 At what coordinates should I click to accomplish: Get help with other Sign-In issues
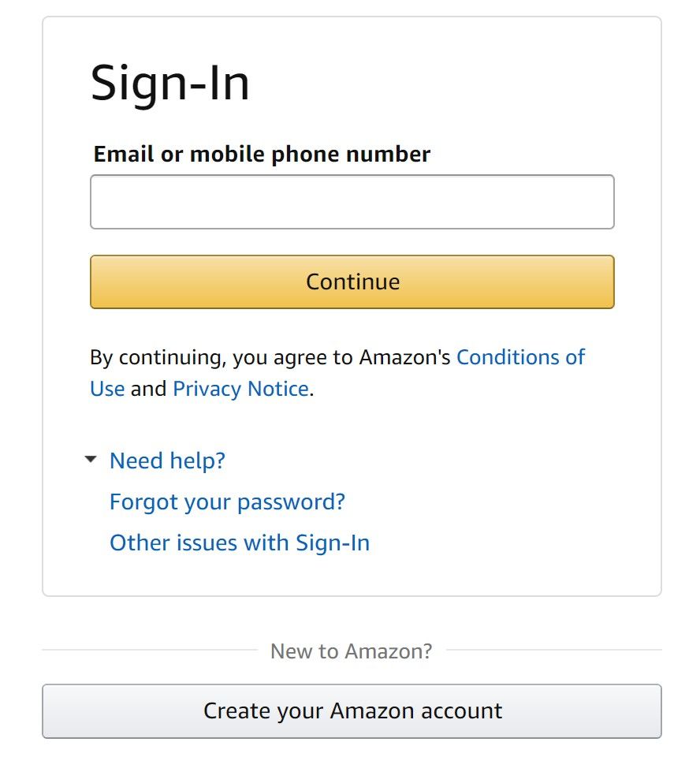pos(239,543)
